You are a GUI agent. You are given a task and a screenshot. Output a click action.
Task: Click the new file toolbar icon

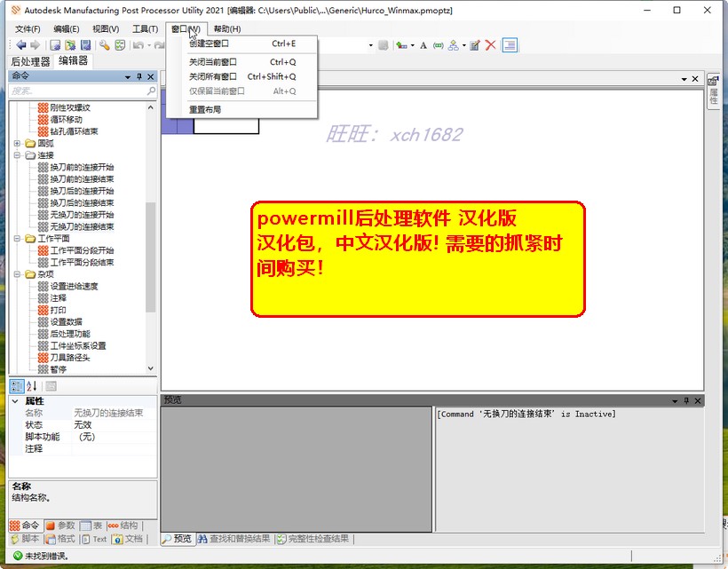point(55,45)
